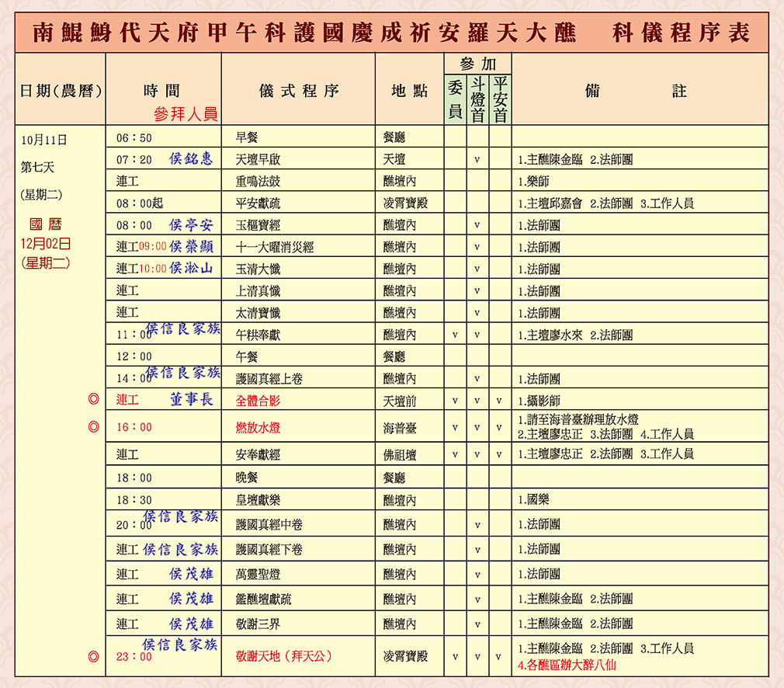Viewport: 784px width, 688px height.
Task: Click the ritual 敬謝三界
Action: click(258, 624)
